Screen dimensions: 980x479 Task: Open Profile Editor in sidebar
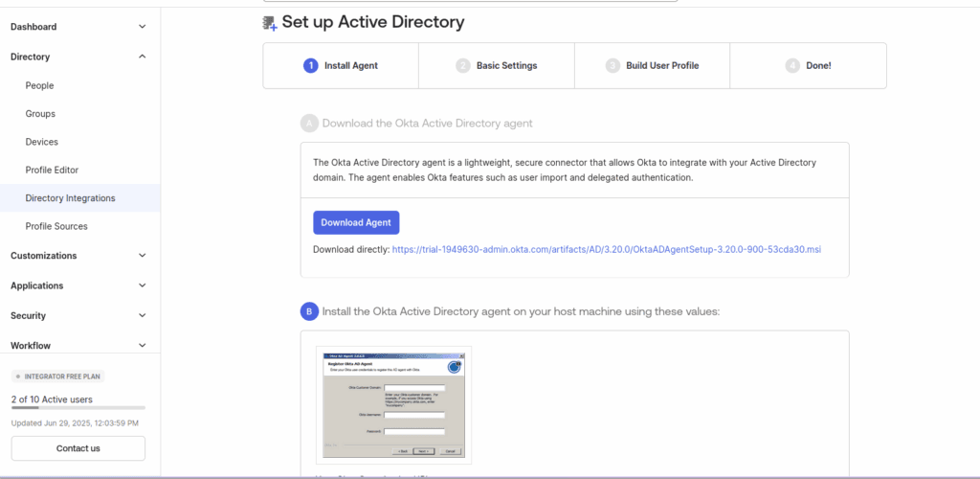[x=52, y=171]
